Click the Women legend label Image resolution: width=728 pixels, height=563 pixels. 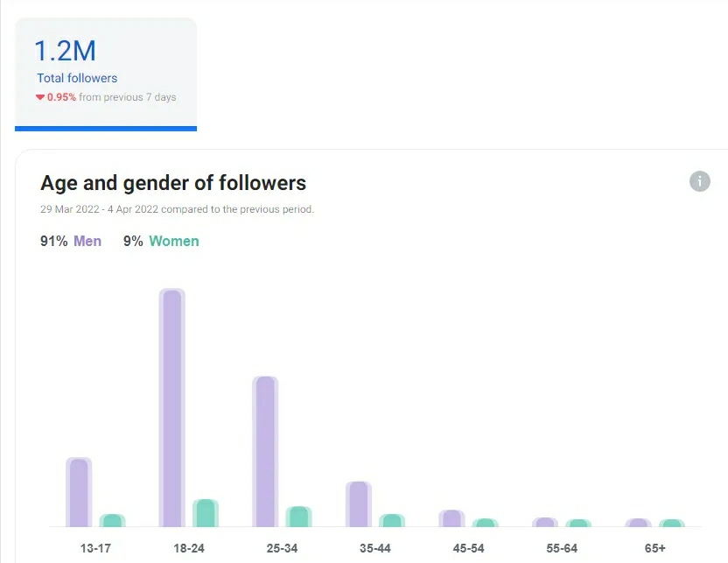174,241
